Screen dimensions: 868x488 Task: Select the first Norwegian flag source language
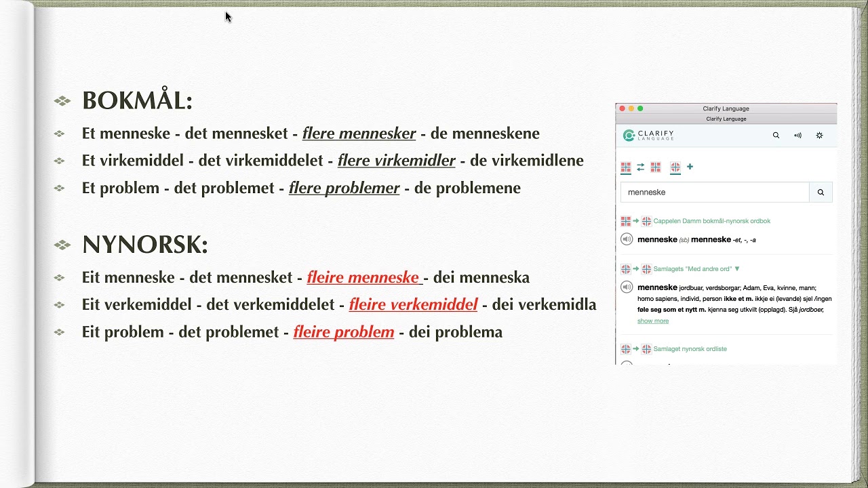(626, 167)
